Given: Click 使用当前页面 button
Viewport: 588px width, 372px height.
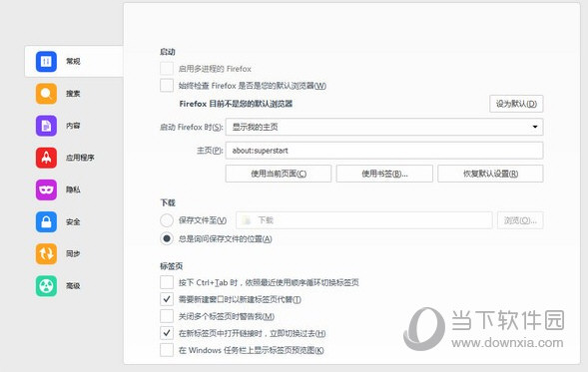Looking at the screenshot, I should click(x=279, y=174).
